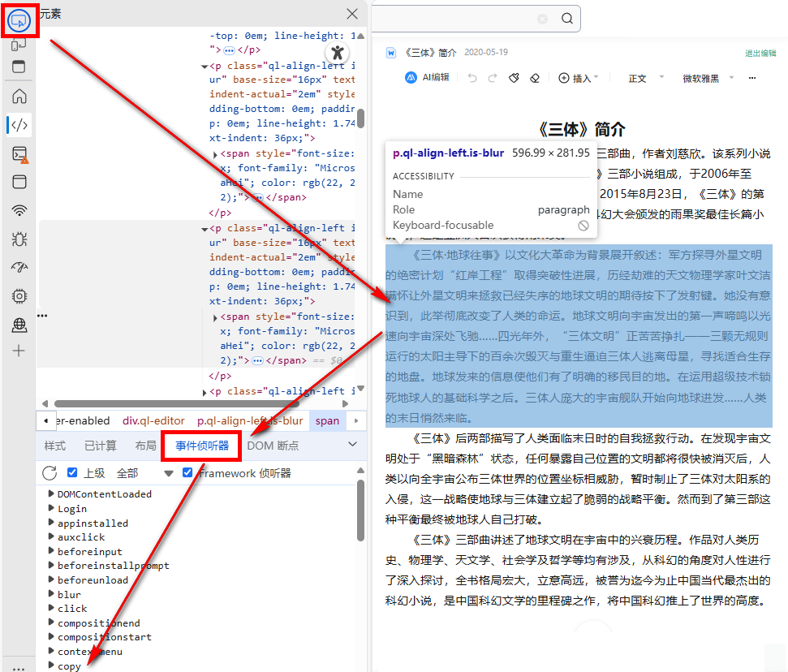Click the undo arrow in editor toolbar
Screen dimensions: 788x672
click(472, 78)
